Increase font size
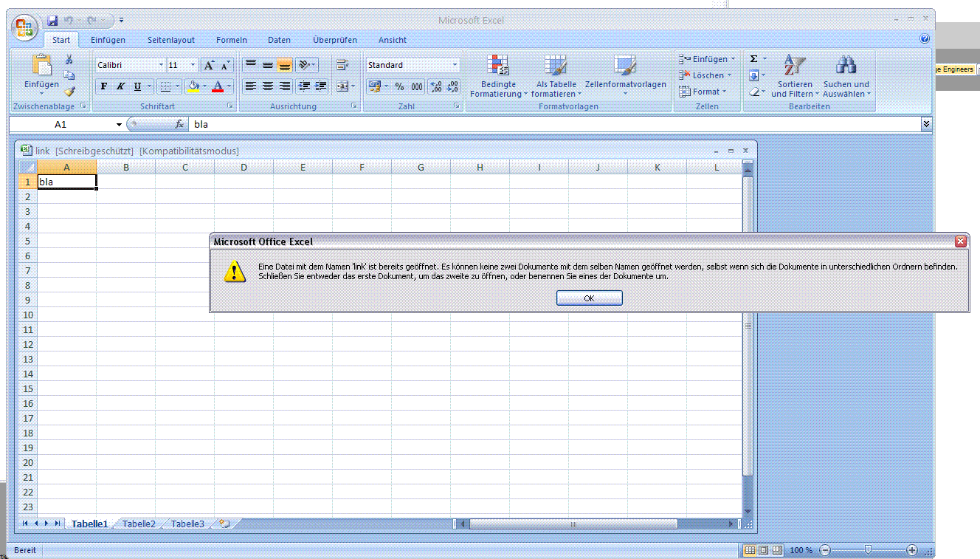 coord(210,65)
